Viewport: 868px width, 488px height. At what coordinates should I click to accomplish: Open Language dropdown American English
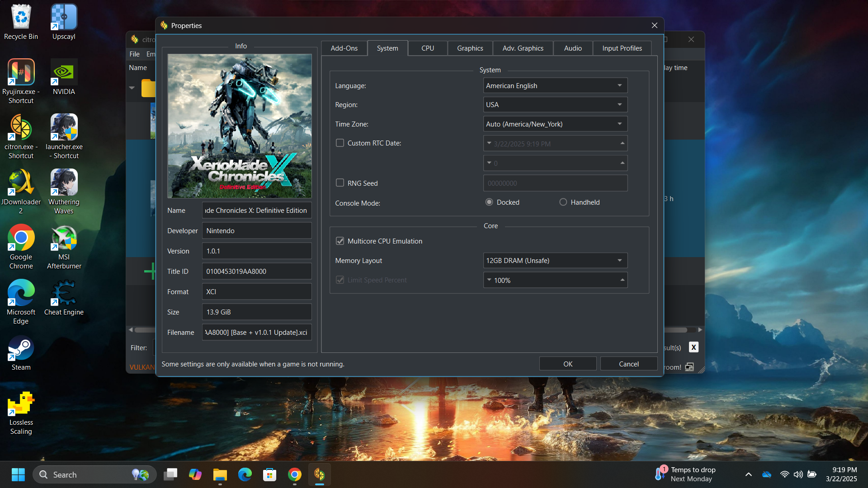pyautogui.click(x=555, y=85)
